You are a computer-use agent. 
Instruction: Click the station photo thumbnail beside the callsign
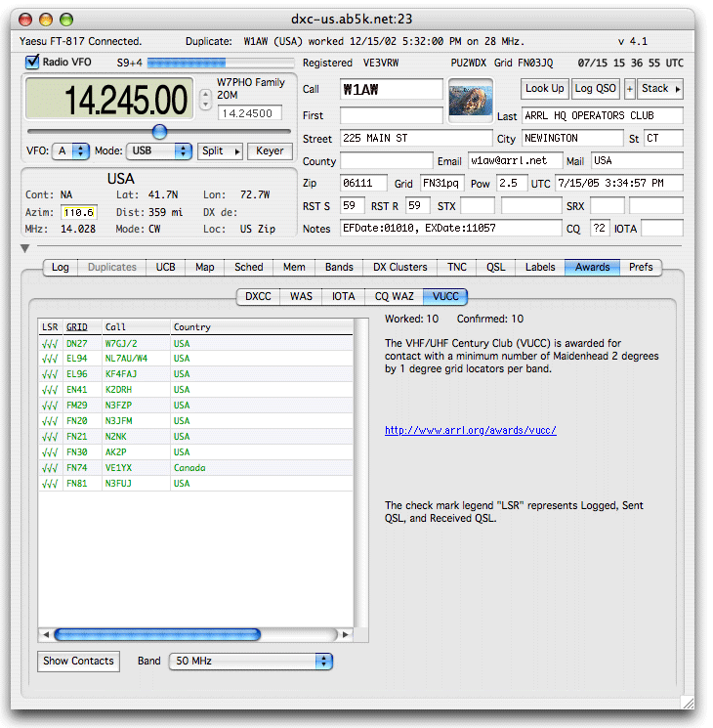[471, 100]
